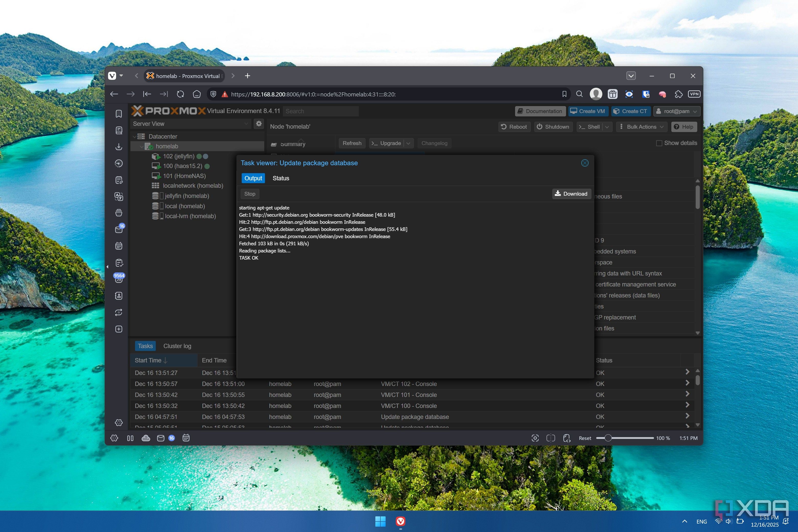Open the Windows Start menu

(x=380, y=521)
